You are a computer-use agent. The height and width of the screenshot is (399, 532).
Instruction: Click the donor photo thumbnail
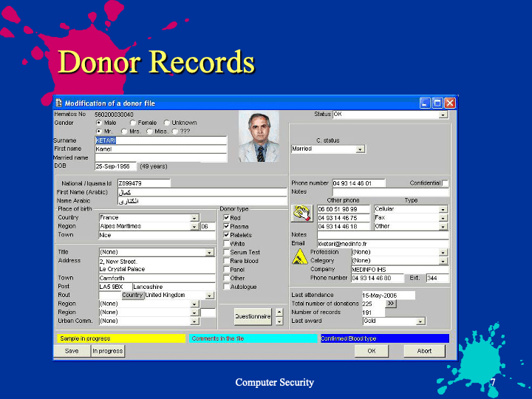259,137
